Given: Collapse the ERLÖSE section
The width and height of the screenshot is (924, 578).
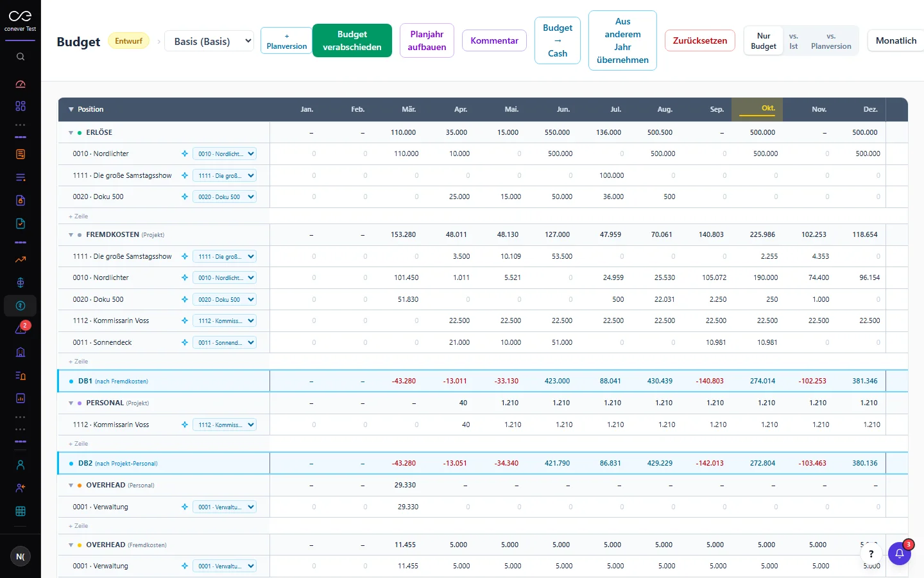Looking at the screenshot, I should coord(71,133).
